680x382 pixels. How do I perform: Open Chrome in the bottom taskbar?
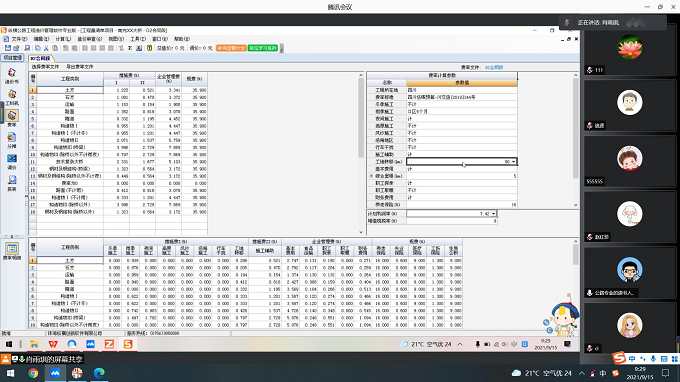point(33,373)
